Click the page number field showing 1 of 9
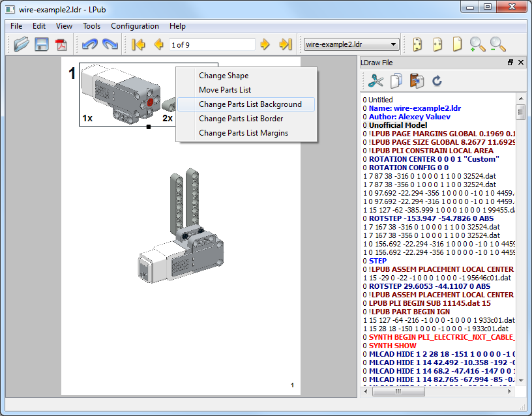Viewport: 532px width, 416px height. [x=212, y=44]
